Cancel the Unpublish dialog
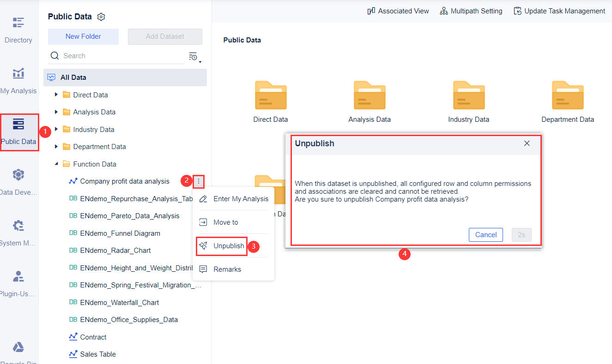612x364 pixels. 485,234
